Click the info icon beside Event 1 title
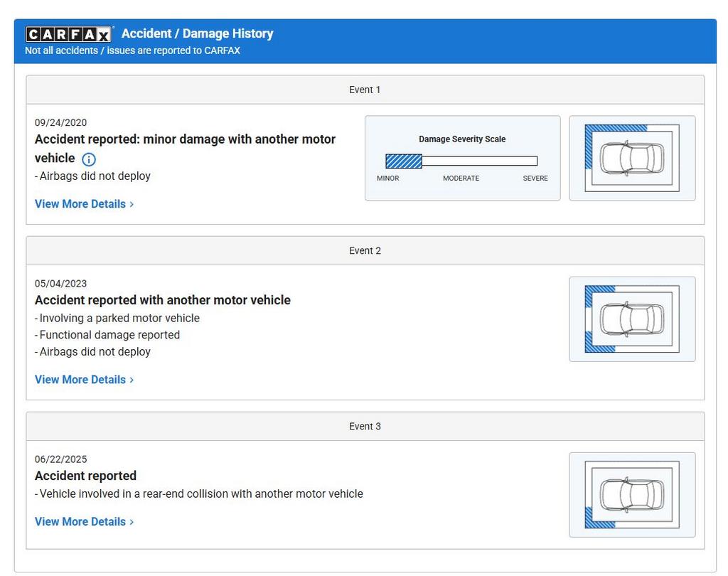 coord(89,159)
